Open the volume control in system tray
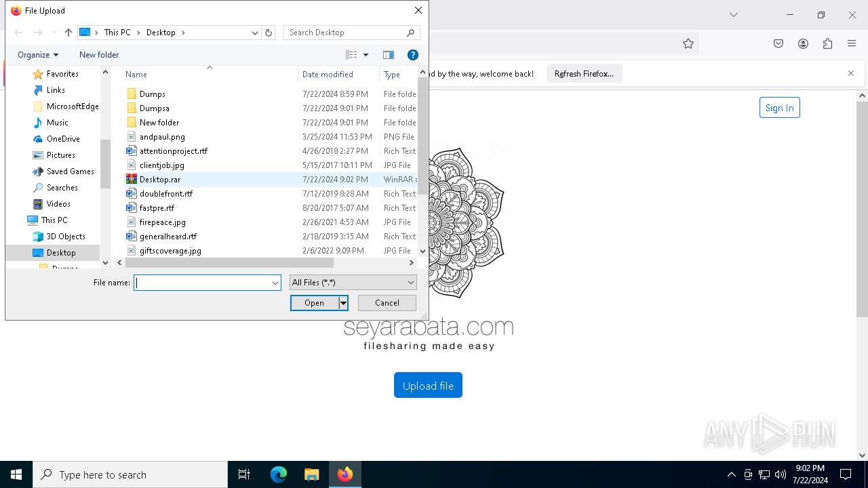Image resolution: width=868 pixels, height=488 pixels. tap(781, 474)
